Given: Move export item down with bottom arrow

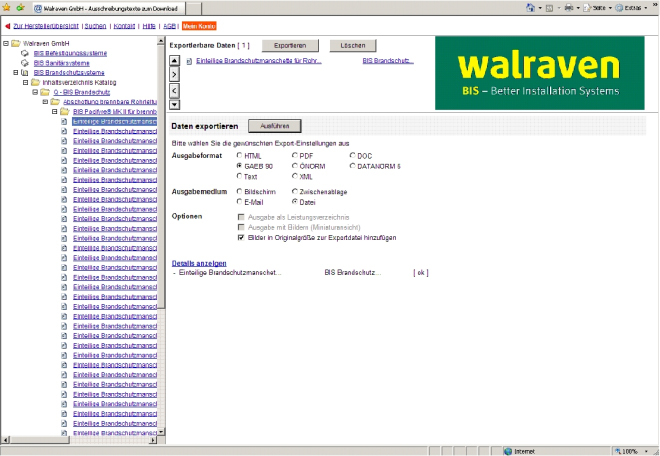Looking at the screenshot, I should (x=174, y=105).
